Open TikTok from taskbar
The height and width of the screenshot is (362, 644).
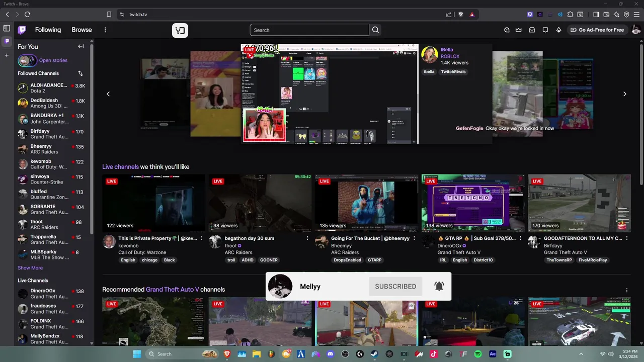(x=434, y=354)
